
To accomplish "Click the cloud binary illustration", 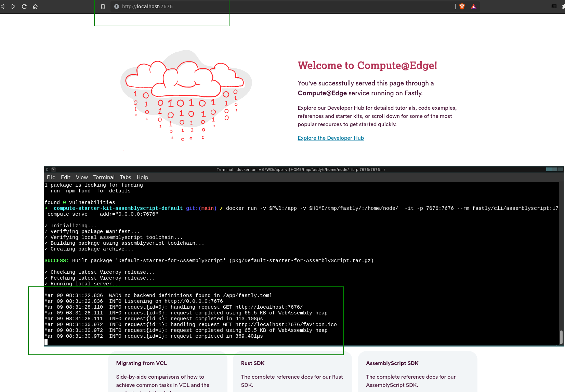I will tap(186, 95).
